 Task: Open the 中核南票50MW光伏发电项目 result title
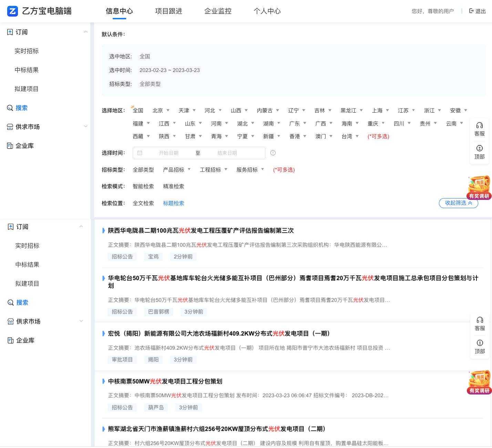click(x=165, y=381)
